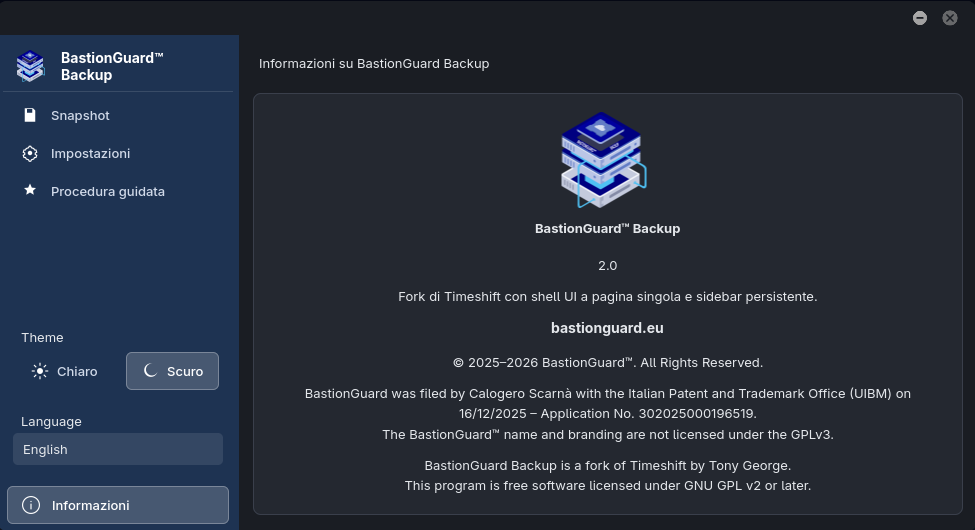Viewport: 975px width, 530px height.
Task: Open the Language dropdown showing English
Action: click(x=118, y=449)
